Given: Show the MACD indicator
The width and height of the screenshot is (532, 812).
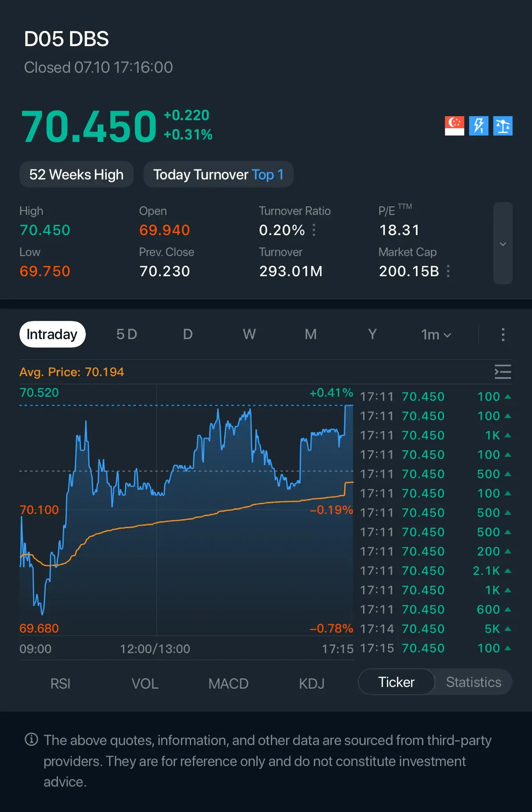Looking at the screenshot, I should point(228,683).
